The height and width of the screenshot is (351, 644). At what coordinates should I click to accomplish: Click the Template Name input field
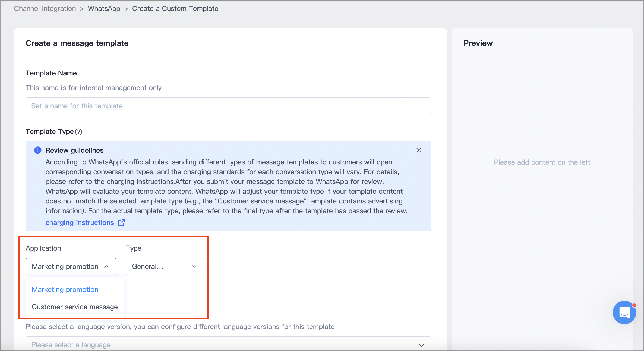tap(228, 106)
